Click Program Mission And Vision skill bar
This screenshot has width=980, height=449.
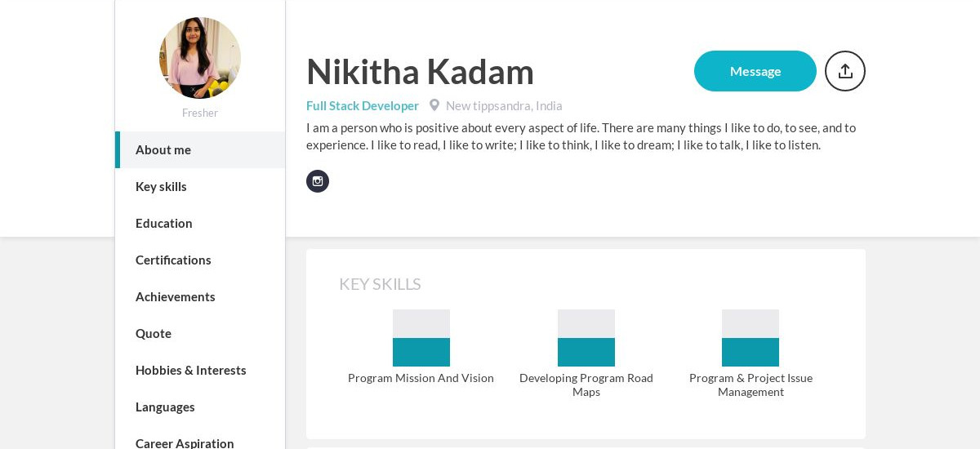coord(421,338)
